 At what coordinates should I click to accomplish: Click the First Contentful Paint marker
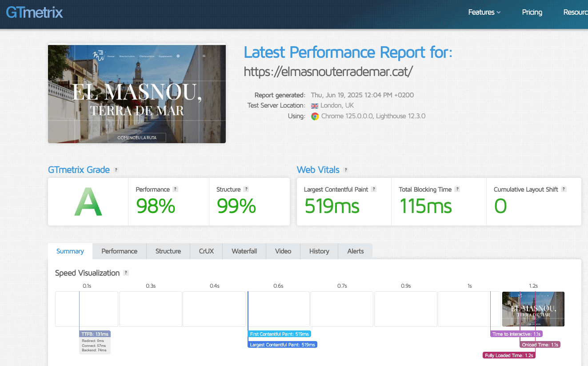click(279, 334)
